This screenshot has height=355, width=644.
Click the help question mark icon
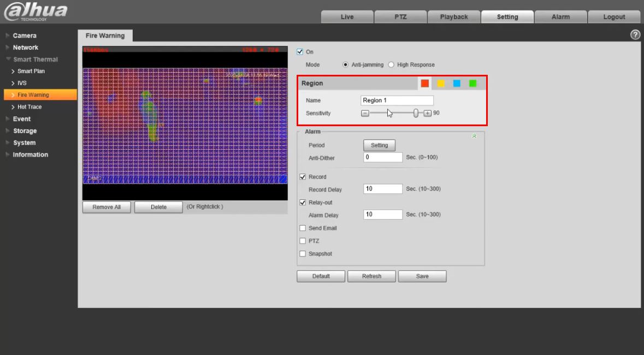(635, 35)
